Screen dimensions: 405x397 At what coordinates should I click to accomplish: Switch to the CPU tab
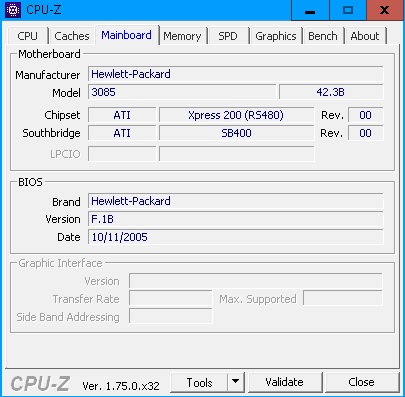pyautogui.click(x=27, y=36)
